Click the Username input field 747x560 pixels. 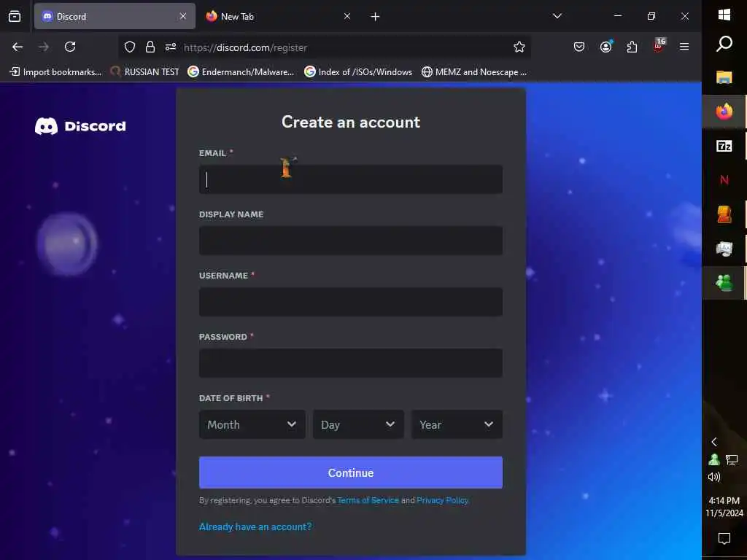351,302
